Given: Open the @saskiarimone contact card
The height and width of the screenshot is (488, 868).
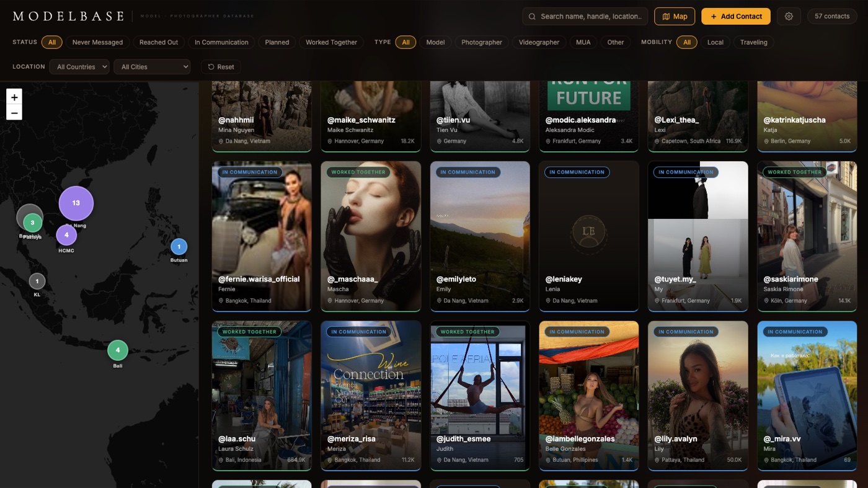Looking at the screenshot, I should point(807,236).
